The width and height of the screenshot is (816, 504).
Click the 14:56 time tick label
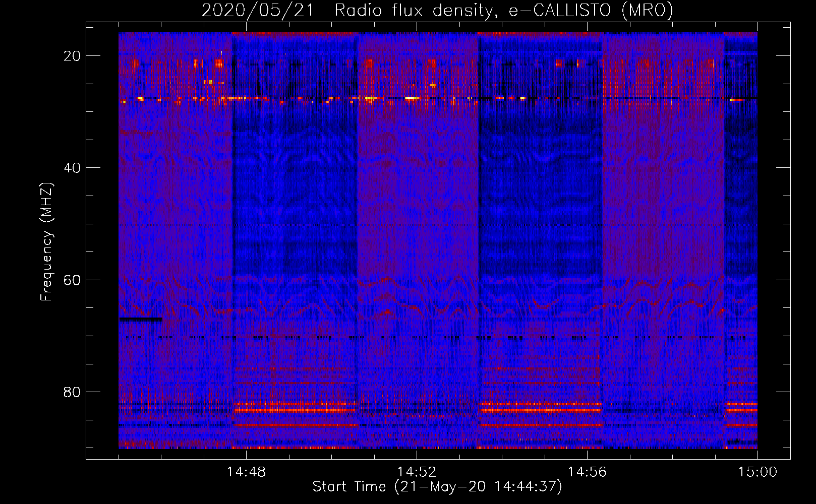point(587,472)
